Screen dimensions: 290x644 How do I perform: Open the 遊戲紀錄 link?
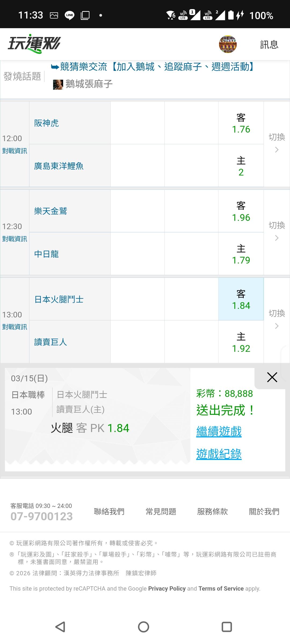coord(219,454)
